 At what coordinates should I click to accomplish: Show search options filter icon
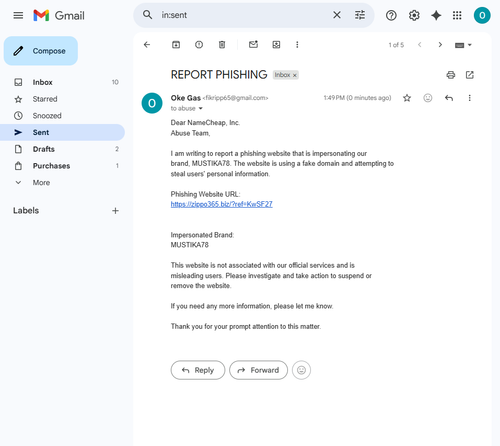click(x=360, y=15)
